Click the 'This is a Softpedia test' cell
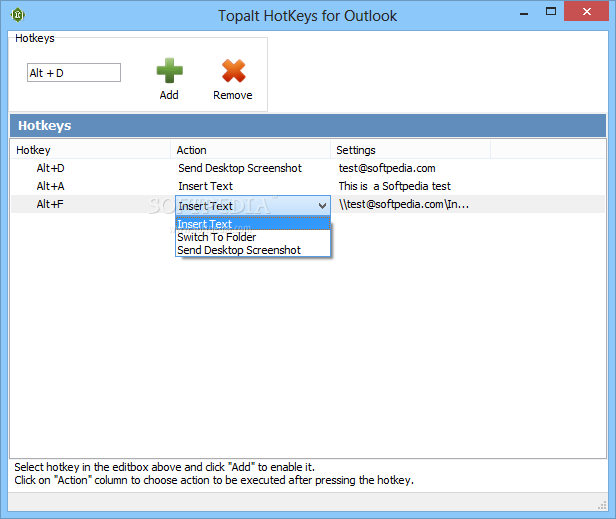616x519 pixels. click(x=394, y=186)
